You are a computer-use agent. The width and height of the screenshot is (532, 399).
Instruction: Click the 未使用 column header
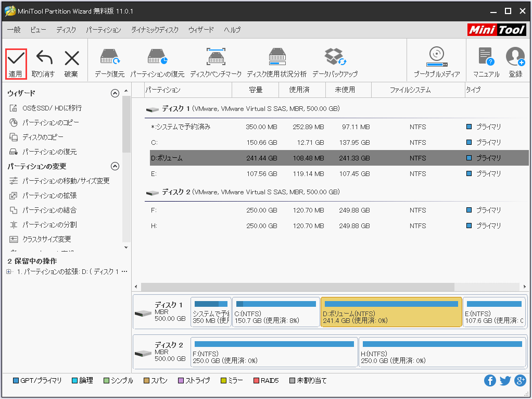(x=344, y=90)
